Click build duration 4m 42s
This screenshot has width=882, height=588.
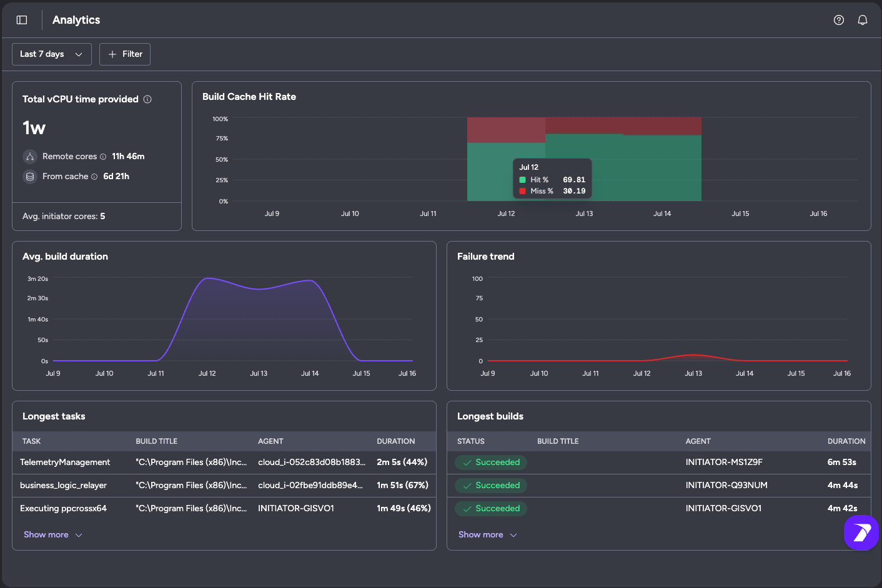pos(843,509)
